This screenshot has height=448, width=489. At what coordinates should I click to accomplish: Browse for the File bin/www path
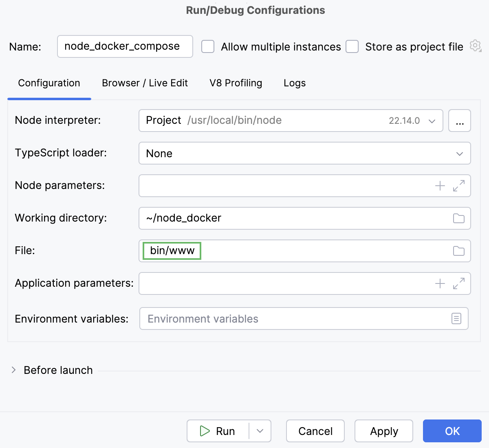pos(458,251)
